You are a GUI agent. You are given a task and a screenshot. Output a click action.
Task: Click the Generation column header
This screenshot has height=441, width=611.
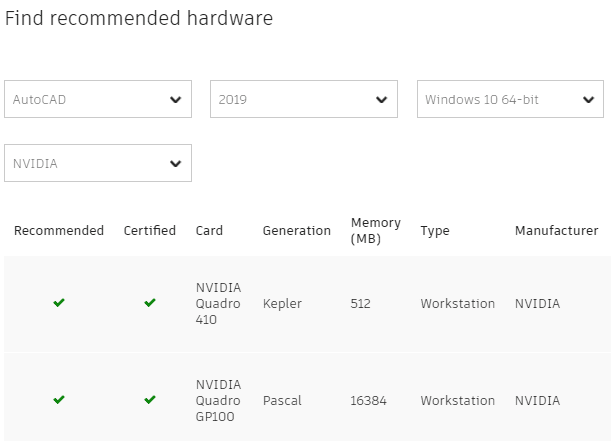(296, 231)
